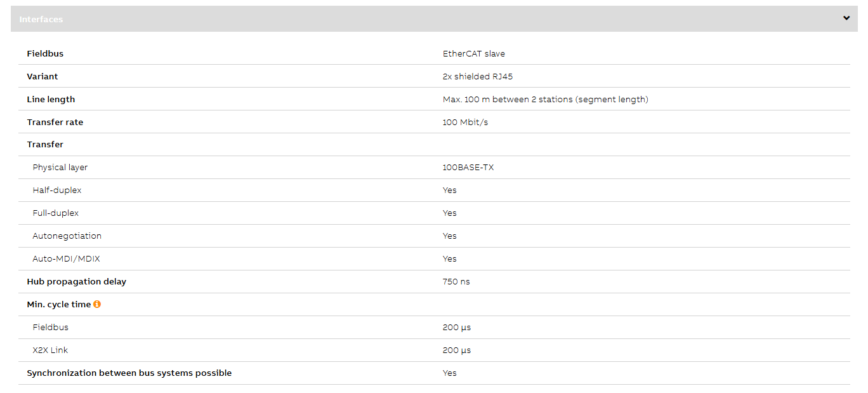The image size is (868, 393).
Task: Click the 100BASE-TX value
Action: [468, 167]
